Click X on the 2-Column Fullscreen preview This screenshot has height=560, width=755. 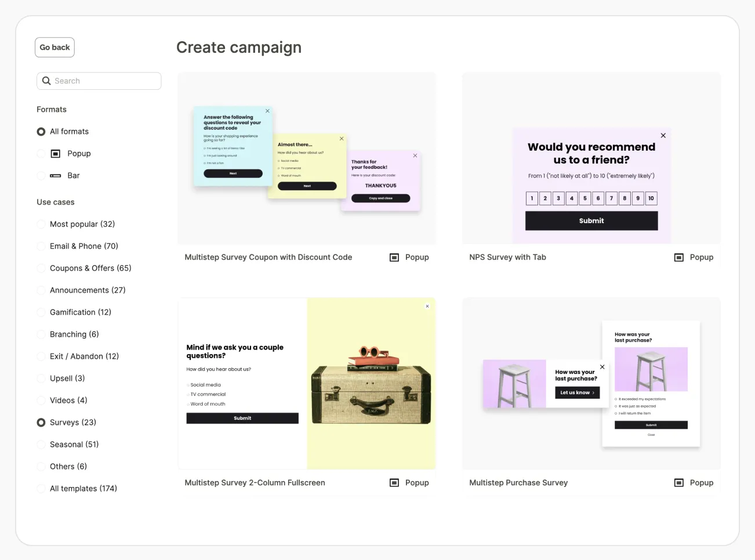[x=427, y=307]
